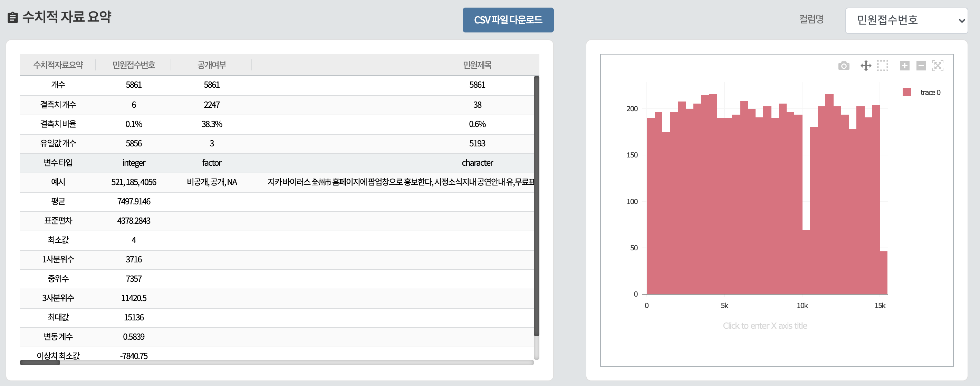Click the clipboard icon beside the page title

tap(12, 18)
